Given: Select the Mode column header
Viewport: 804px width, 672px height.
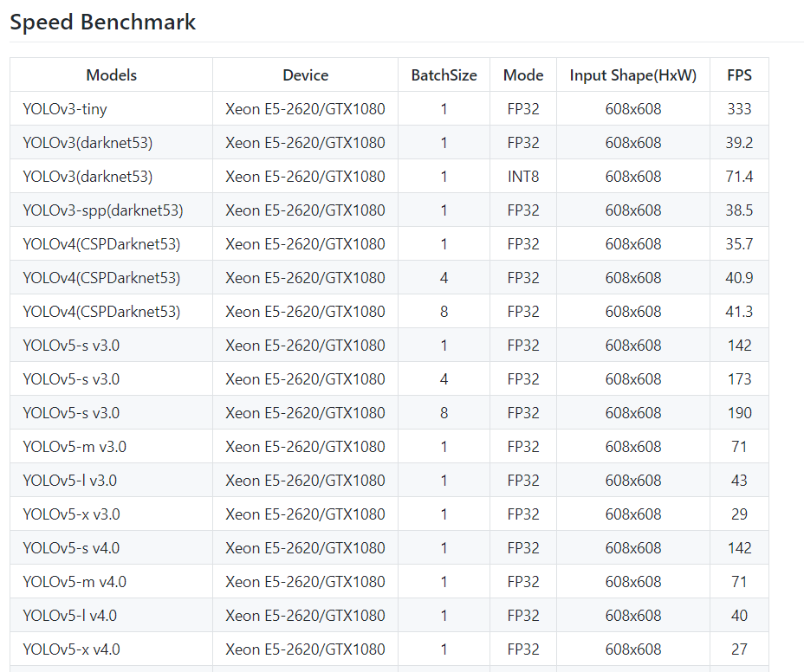Looking at the screenshot, I should pos(523,75).
